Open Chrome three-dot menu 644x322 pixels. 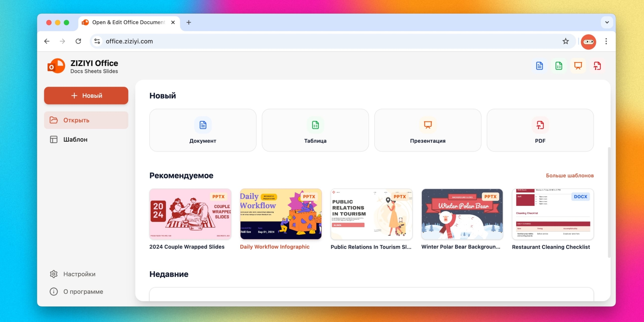pyautogui.click(x=606, y=41)
